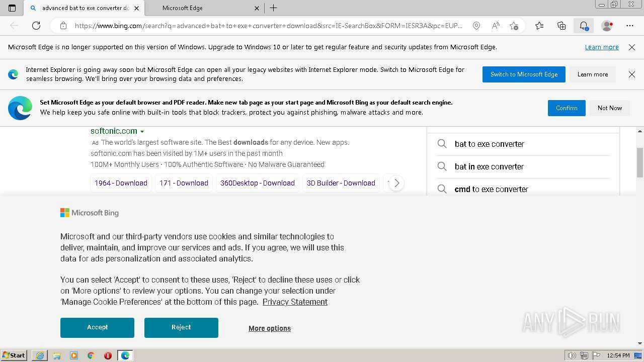The width and height of the screenshot is (644, 362).
Task: Open Read aloud icon in address bar
Action: coord(496,26)
